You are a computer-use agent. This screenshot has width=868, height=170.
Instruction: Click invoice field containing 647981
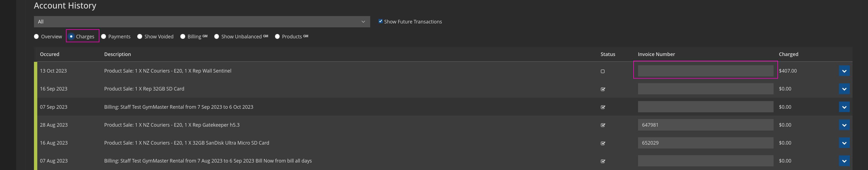(705, 125)
